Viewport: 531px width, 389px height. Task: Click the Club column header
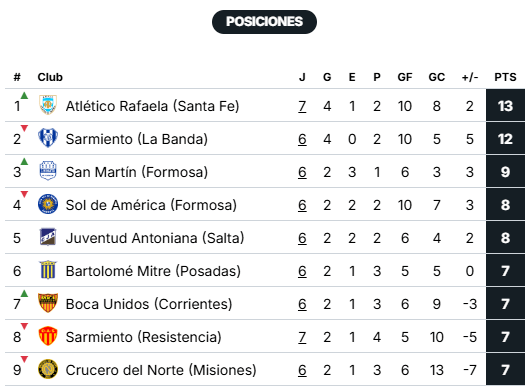pos(50,77)
